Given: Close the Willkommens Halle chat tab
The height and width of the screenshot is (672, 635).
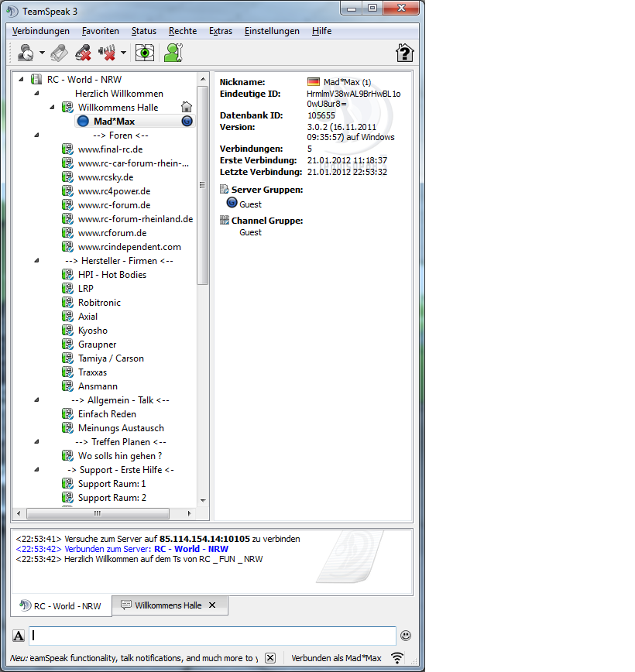Looking at the screenshot, I should coord(212,605).
